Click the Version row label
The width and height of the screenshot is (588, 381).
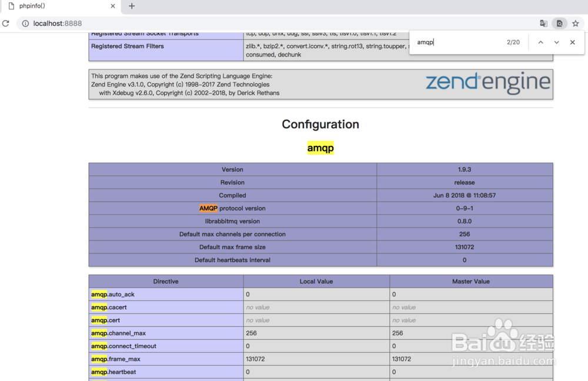pos(232,169)
